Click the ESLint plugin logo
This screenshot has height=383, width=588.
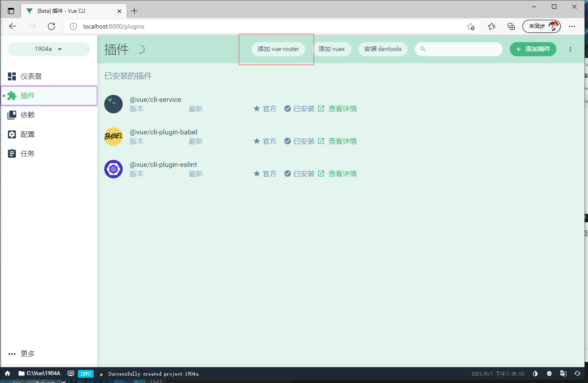pos(113,169)
